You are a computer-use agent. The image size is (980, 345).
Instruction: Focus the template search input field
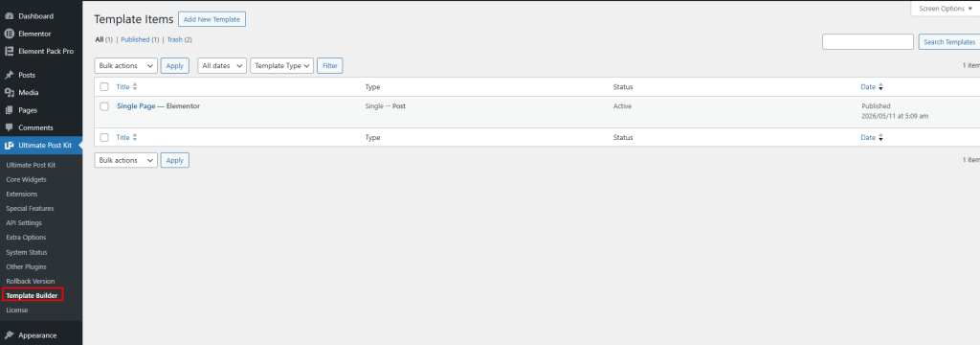867,42
